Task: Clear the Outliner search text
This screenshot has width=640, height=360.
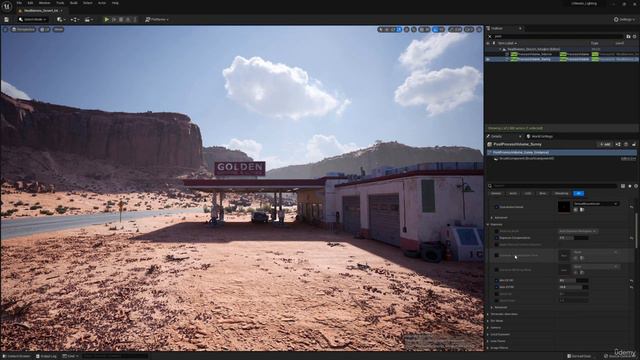Action: coord(490,36)
